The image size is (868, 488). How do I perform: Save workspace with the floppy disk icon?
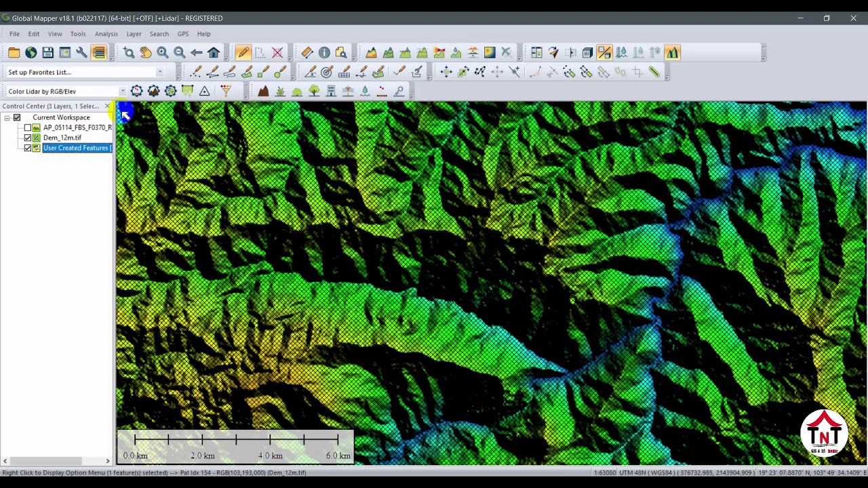47,53
